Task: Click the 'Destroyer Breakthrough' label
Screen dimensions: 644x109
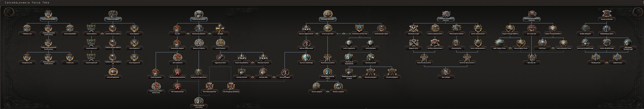Action: click(585, 48)
